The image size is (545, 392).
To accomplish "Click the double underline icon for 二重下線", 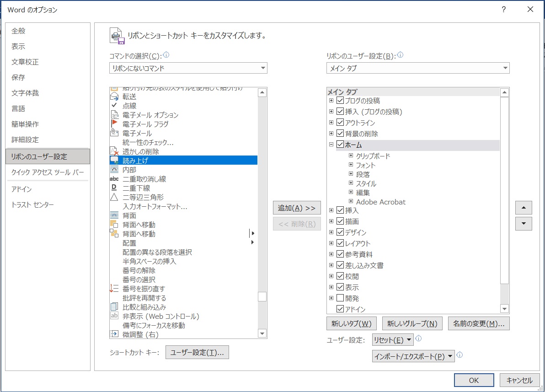I will (x=114, y=188).
